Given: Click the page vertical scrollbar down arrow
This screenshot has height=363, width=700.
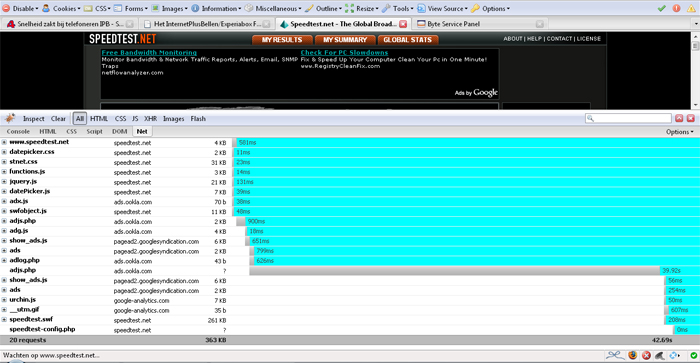Looking at the screenshot, I should [x=696, y=105].
